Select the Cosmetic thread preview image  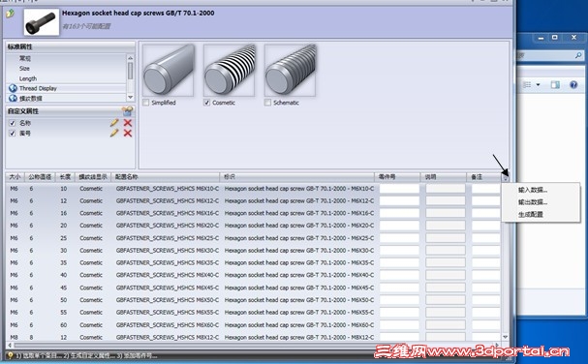point(230,70)
